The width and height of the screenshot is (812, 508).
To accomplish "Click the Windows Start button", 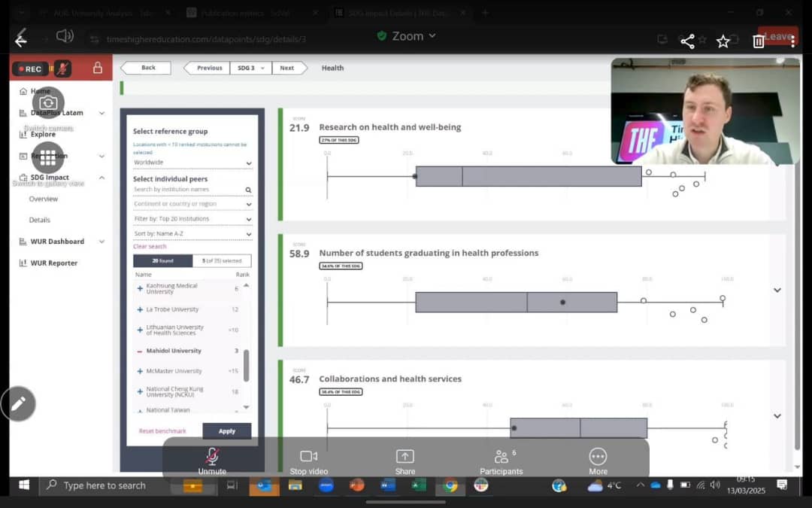I will point(24,485).
